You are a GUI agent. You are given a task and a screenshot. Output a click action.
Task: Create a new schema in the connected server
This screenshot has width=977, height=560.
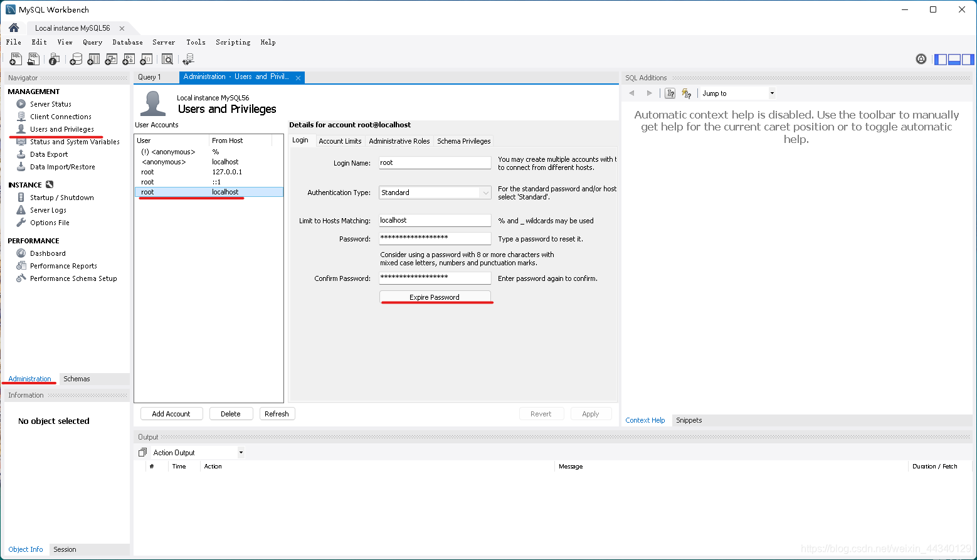(76, 59)
